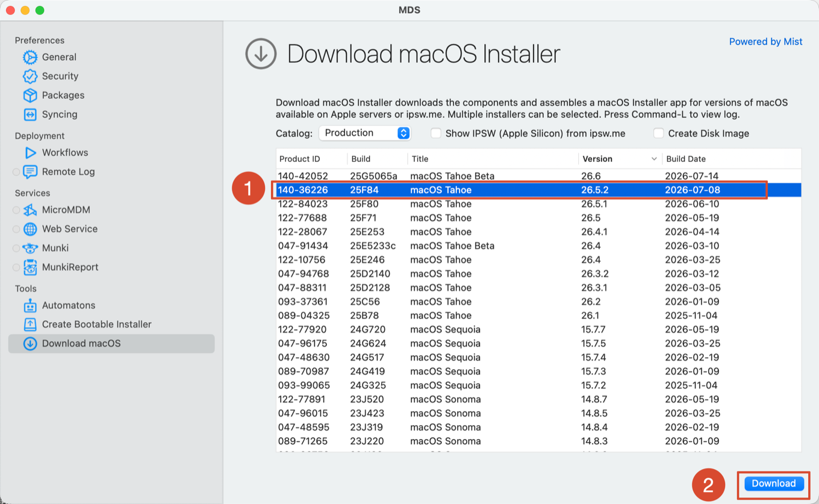Open the Powered by Mist link
Screen dimensions: 819x504
point(766,42)
